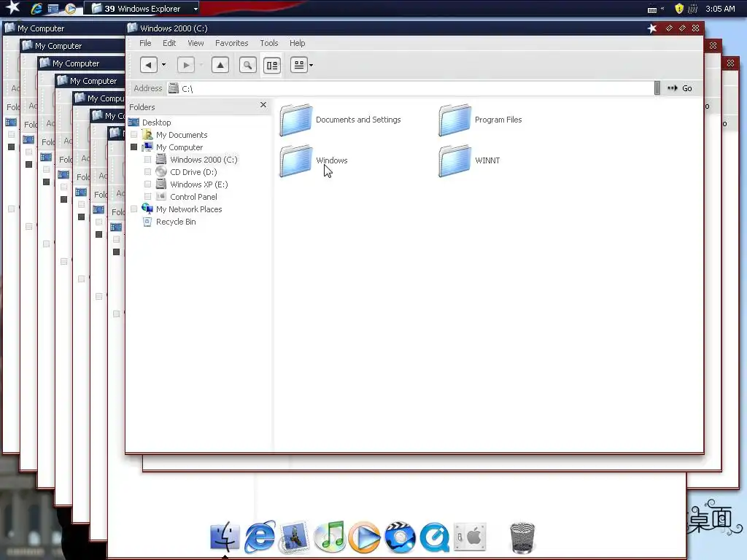This screenshot has height=560, width=747.
Task: Expand the CD Drive (D:) tree node
Action: (x=147, y=172)
